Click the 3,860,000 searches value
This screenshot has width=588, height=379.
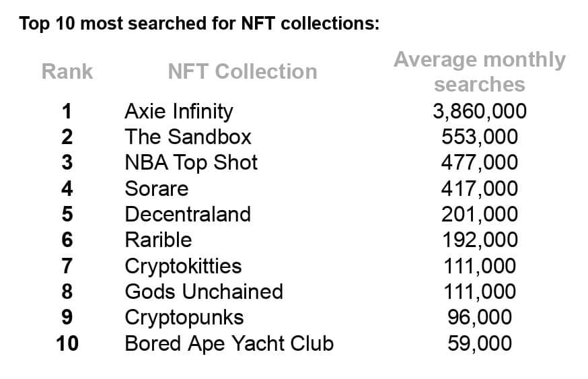pyautogui.click(x=480, y=112)
